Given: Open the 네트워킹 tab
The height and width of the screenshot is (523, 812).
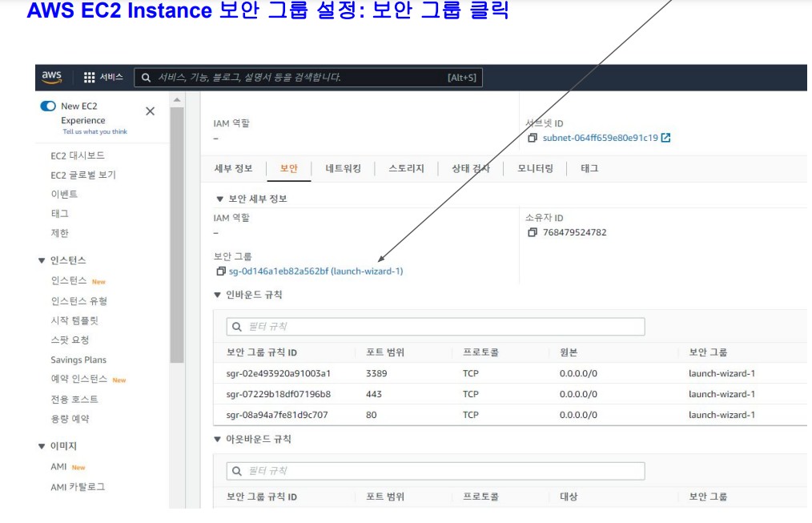Looking at the screenshot, I should [344, 168].
